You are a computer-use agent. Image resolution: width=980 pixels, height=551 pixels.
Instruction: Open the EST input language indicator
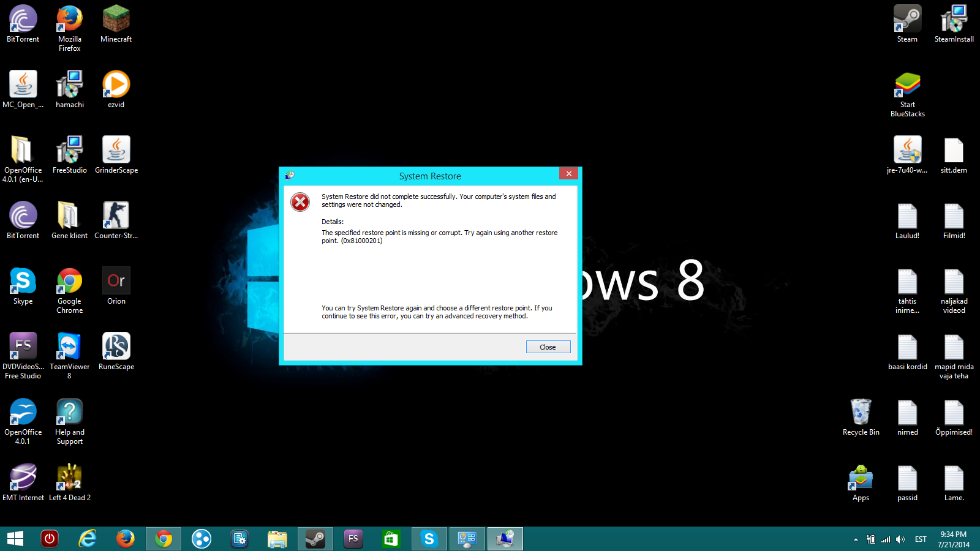[921, 539]
